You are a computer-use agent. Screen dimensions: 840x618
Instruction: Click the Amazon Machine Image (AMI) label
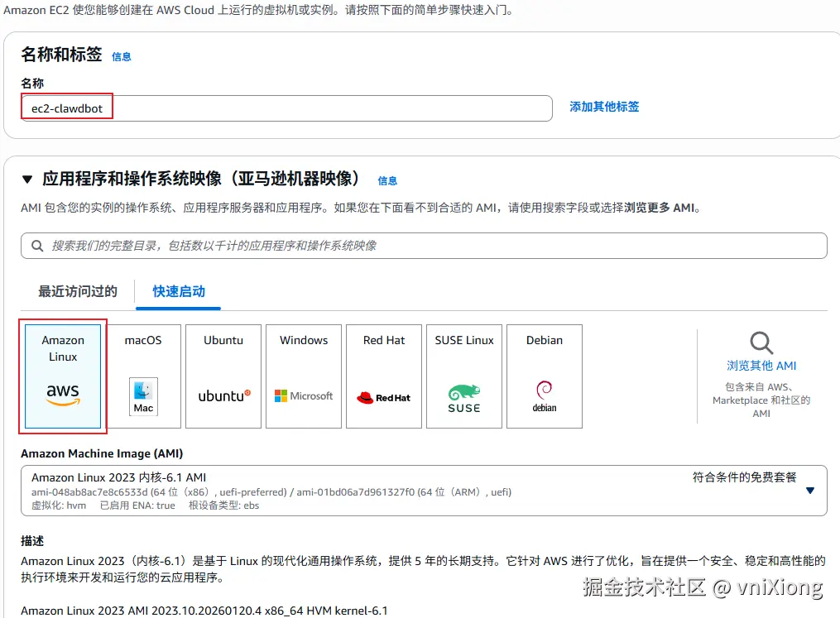[102, 453]
